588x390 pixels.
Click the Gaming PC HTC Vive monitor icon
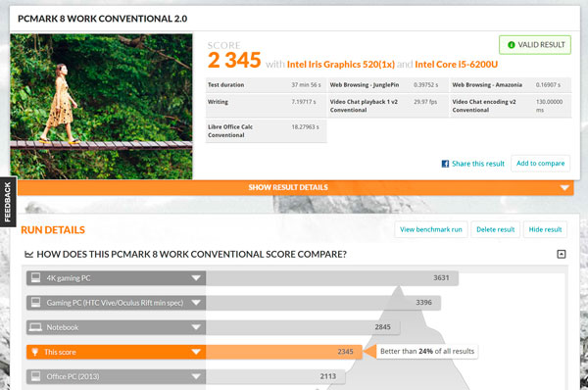[x=35, y=302]
